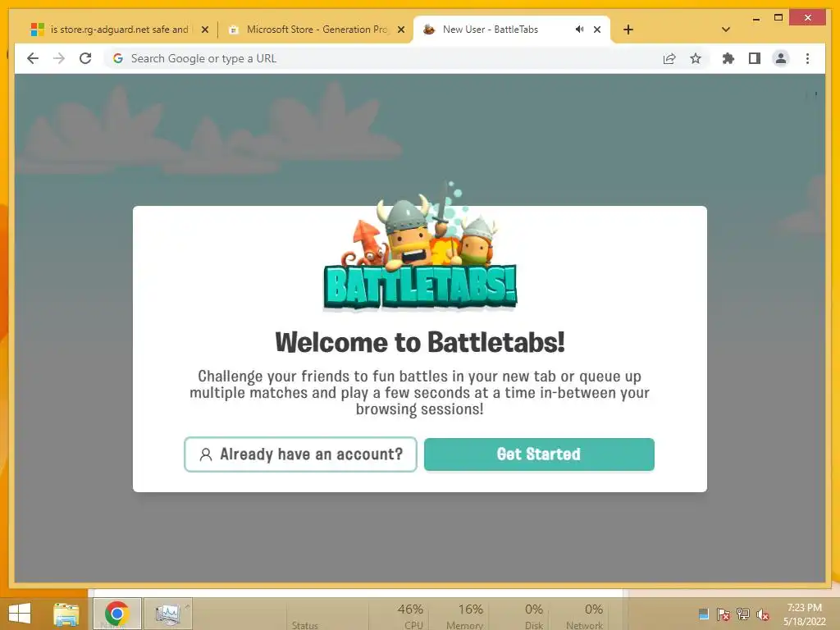The height and width of the screenshot is (630, 840).
Task: Go back to the previous page
Action: point(33,58)
